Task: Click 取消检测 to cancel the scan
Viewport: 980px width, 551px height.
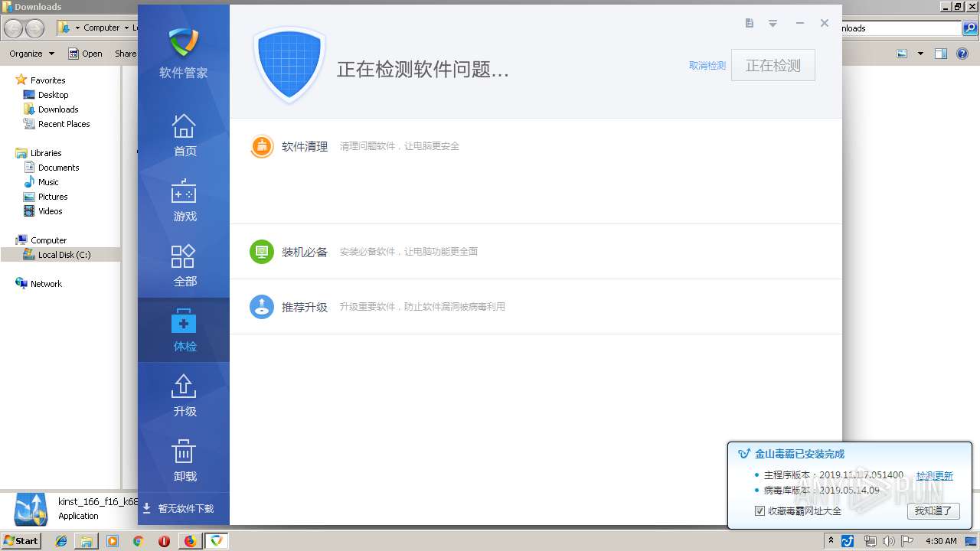Action: coord(707,66)
